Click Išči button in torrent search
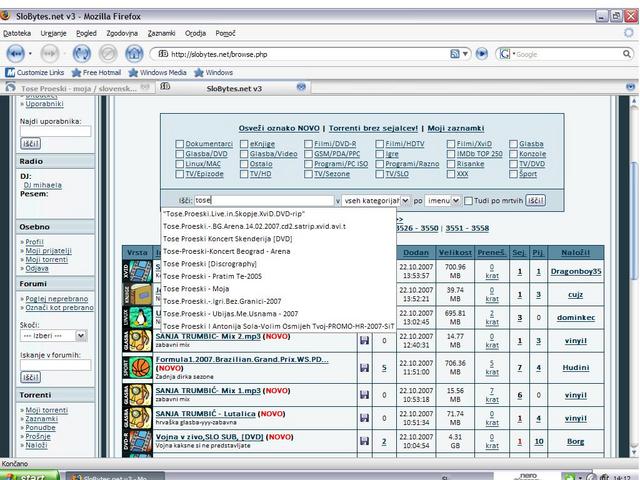640x480 pixels. (535, 200)
